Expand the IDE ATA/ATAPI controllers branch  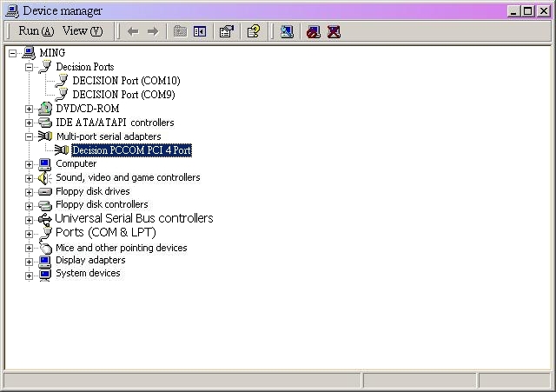pos(29,123)
